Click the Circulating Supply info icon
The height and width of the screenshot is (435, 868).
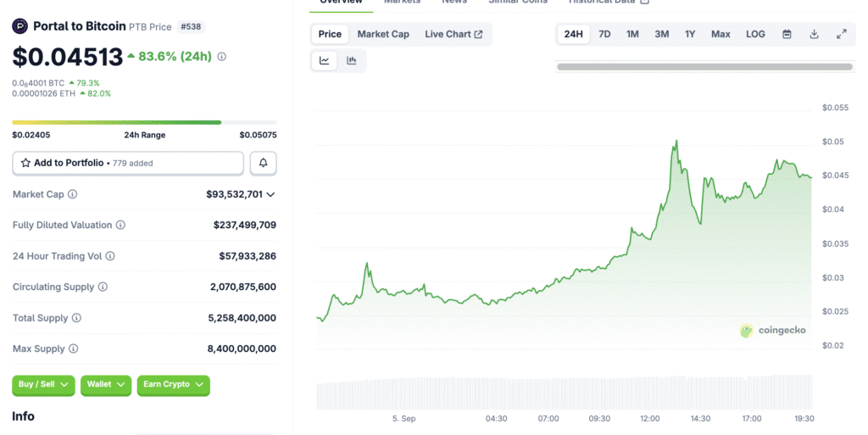103,287
